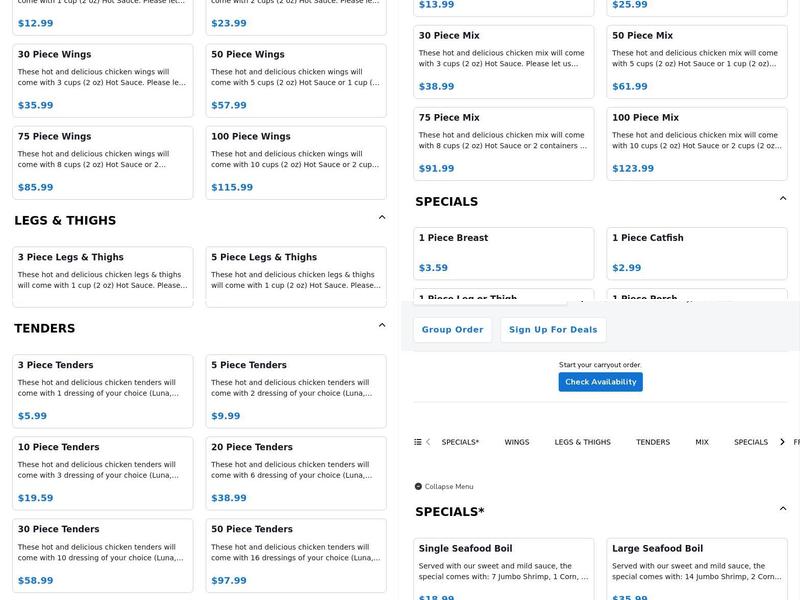Open the menu list icon

pyautogui.click(x=418, y=442)
